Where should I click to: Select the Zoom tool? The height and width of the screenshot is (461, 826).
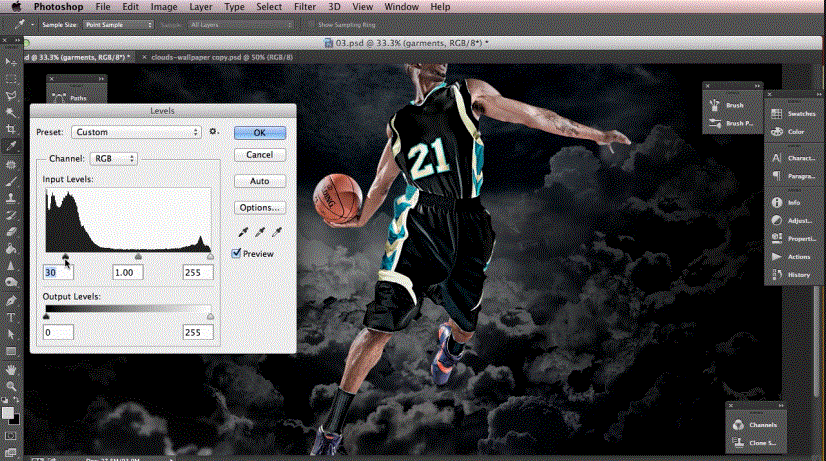11,386
